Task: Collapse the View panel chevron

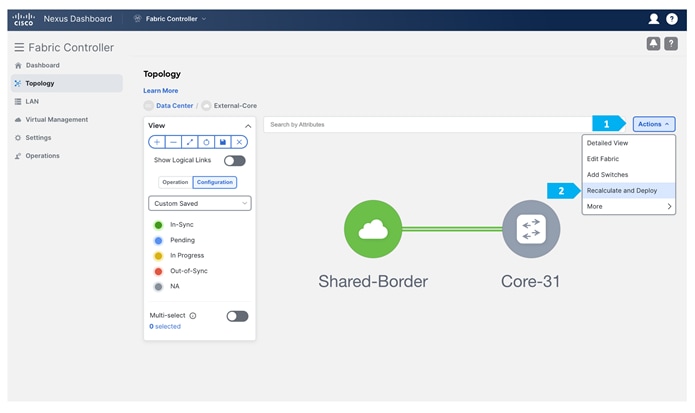Action: coord(248,126)
